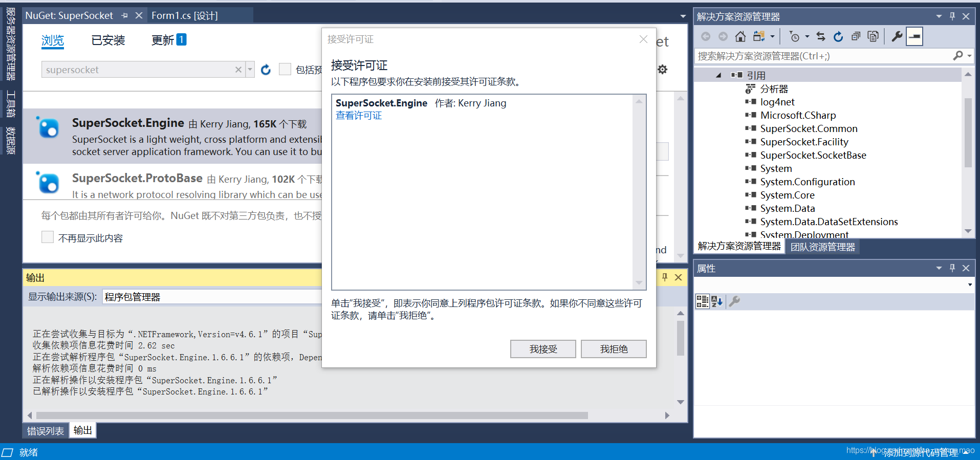The image size is (980, 460).
Task: Open the 工具箱 toolbox side tab
Action: [11, 104]
